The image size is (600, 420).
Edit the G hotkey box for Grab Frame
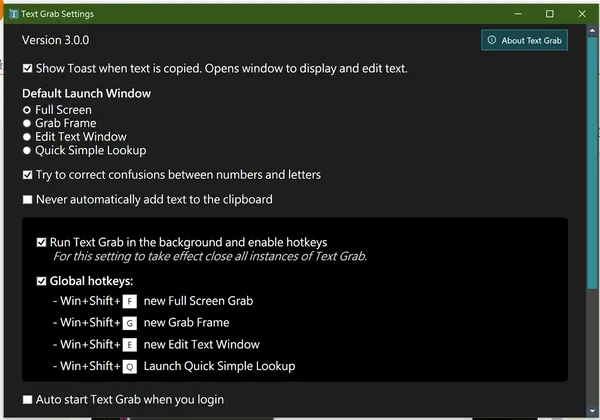[130, 323]
